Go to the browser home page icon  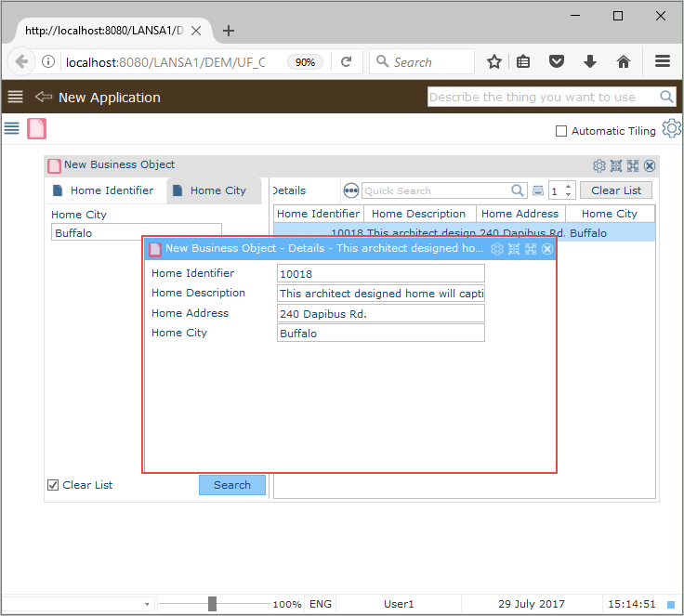[624, 61]
